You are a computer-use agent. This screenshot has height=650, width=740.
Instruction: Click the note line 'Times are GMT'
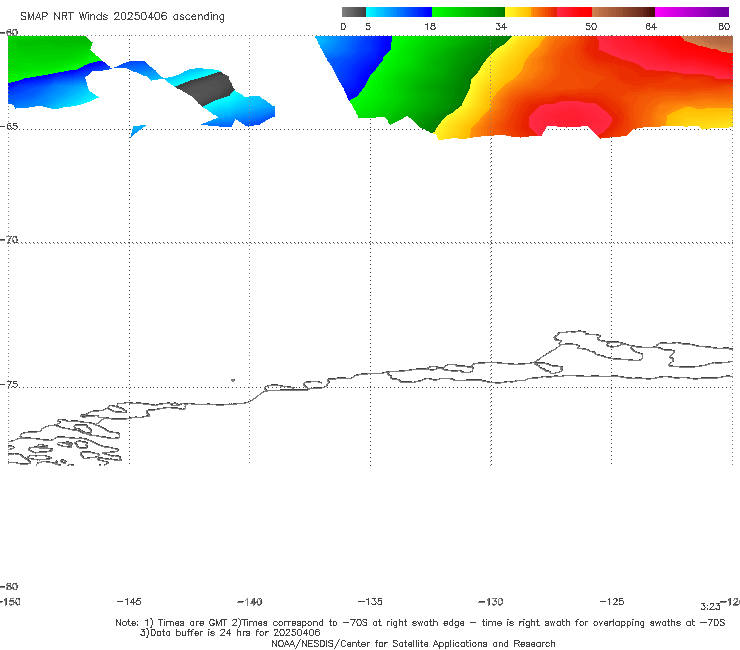(193, 623)
